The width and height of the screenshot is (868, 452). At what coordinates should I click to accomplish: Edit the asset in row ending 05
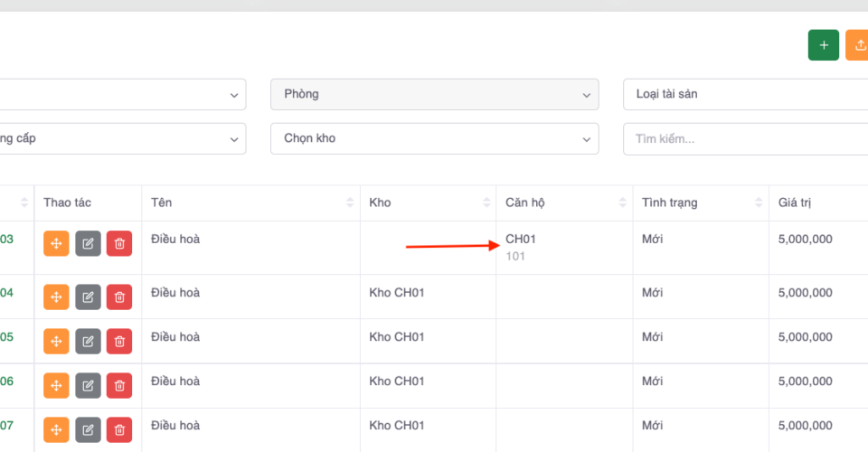coord(88,341)
